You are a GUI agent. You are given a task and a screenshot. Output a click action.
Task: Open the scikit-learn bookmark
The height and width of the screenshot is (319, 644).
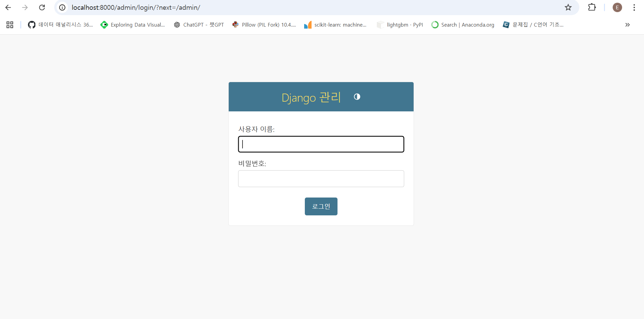point(335,25)
